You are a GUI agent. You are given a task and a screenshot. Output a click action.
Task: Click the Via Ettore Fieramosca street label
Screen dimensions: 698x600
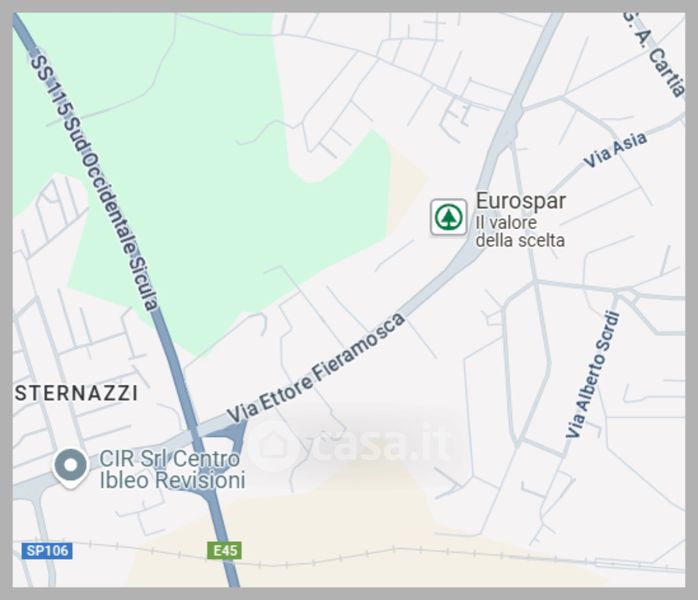click(316, 368)
